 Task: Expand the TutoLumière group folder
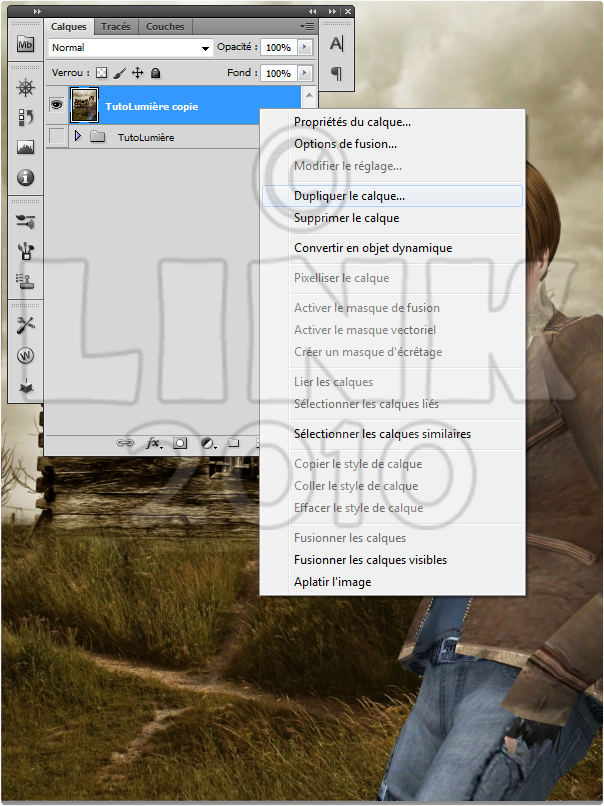coord(78,137)
